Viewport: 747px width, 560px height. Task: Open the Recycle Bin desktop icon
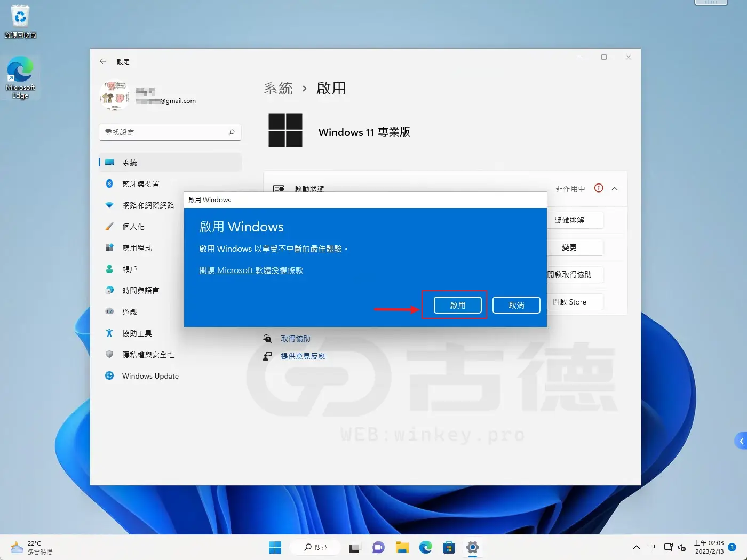point(20,21)
